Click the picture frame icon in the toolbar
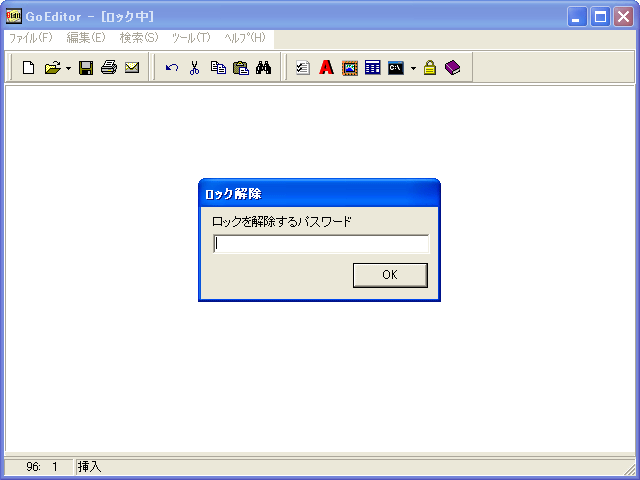Image resolution: width=640 pixels, height=480 pixels. [349, 67]
